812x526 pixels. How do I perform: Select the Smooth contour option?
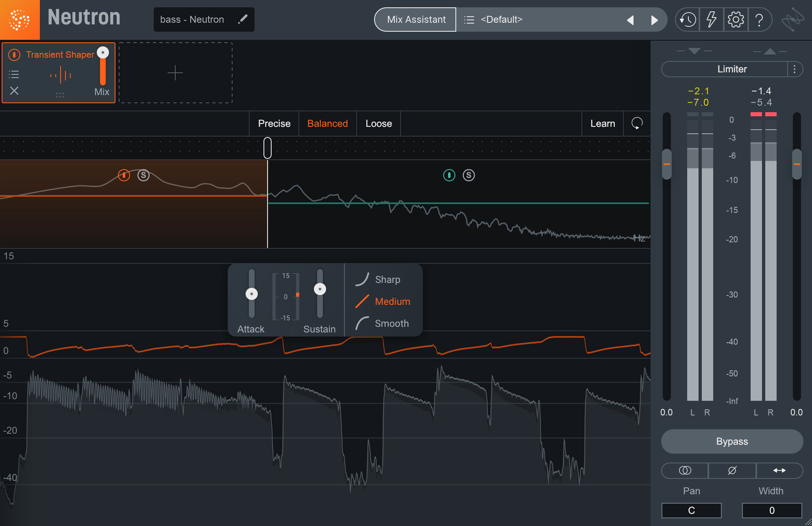(382, 324)
